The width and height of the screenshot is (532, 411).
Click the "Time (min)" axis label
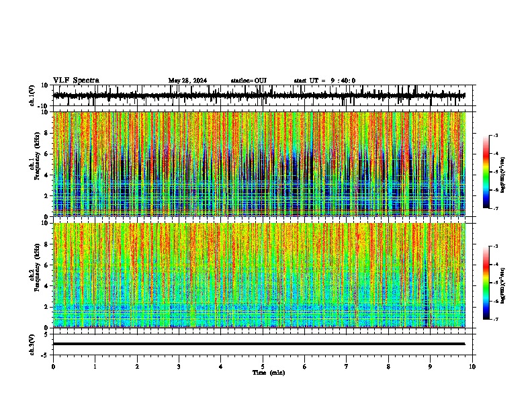click(269, 373)
